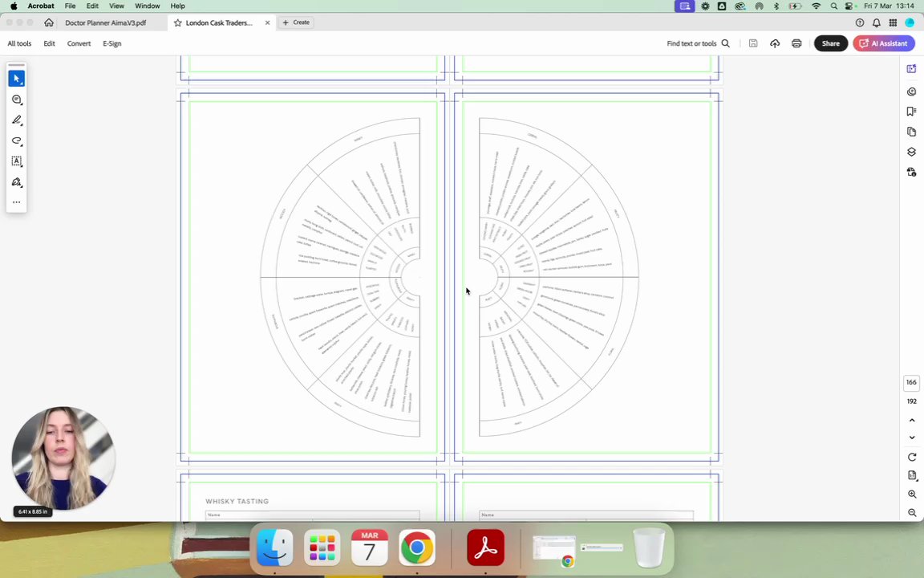Open the Convert tool
The image size is (924, 578).
coord(79,43)
